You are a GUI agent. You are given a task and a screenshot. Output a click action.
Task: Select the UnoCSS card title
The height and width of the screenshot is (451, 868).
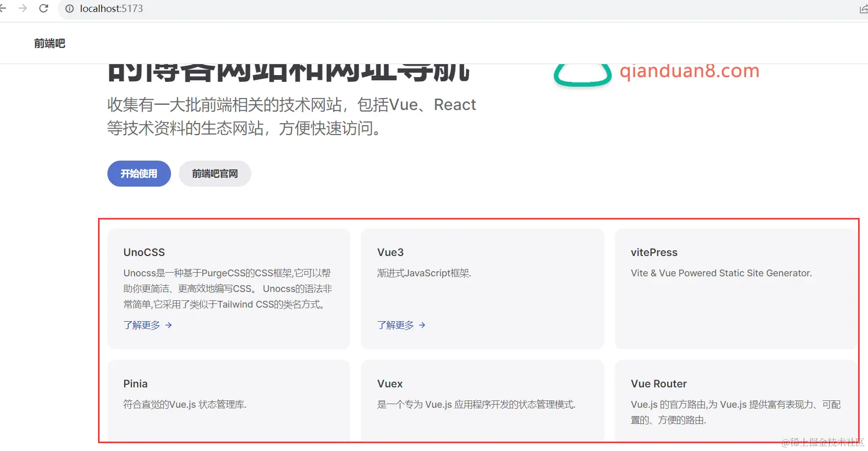[x=144, y=252]
